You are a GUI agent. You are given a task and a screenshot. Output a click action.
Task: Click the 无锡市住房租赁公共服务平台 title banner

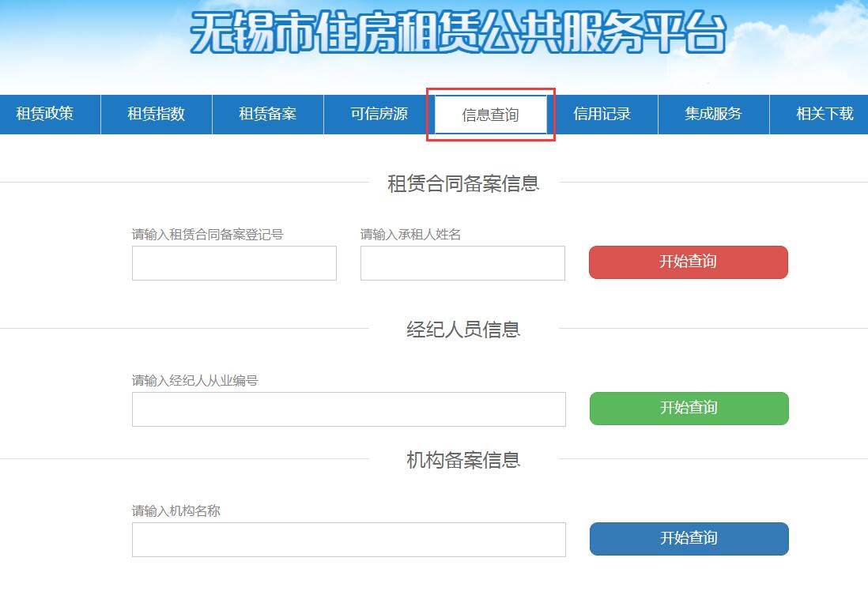(x=457, y=33)
